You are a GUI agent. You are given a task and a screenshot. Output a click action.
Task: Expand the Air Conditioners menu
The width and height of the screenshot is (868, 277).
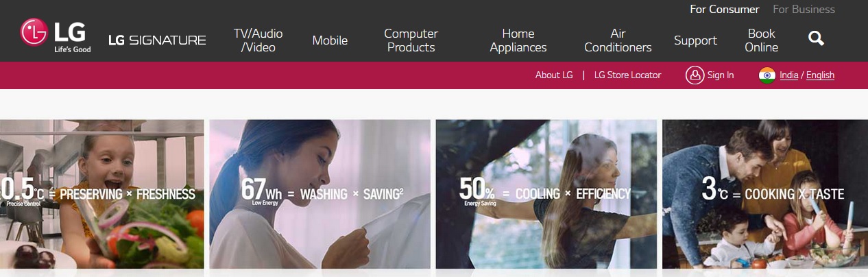pos(618,40)
